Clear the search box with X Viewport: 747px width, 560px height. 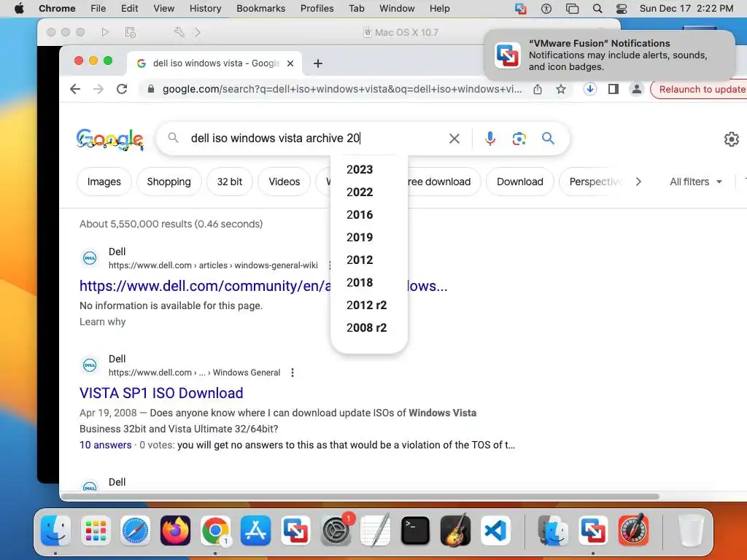[454, 139]
